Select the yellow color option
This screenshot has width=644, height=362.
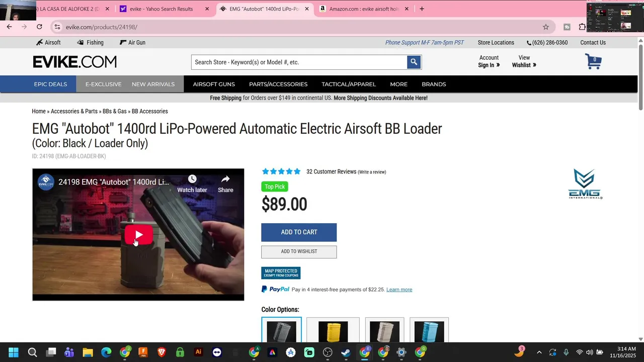[x=333, y=330]
